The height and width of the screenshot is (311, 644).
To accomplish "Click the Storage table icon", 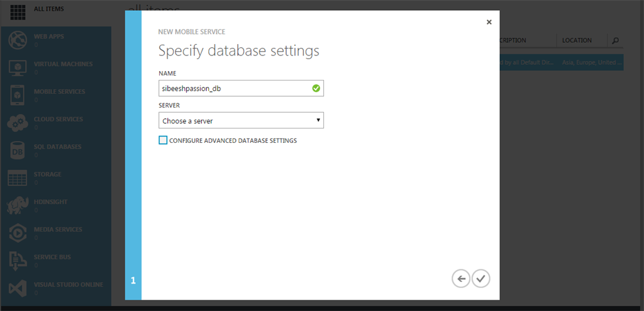I will pos(17,178).
